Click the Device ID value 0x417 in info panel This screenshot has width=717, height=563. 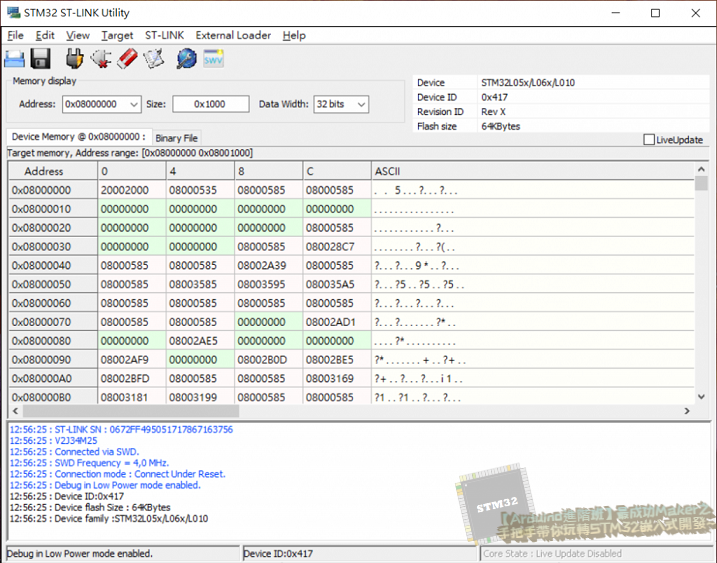coord(494,97)
